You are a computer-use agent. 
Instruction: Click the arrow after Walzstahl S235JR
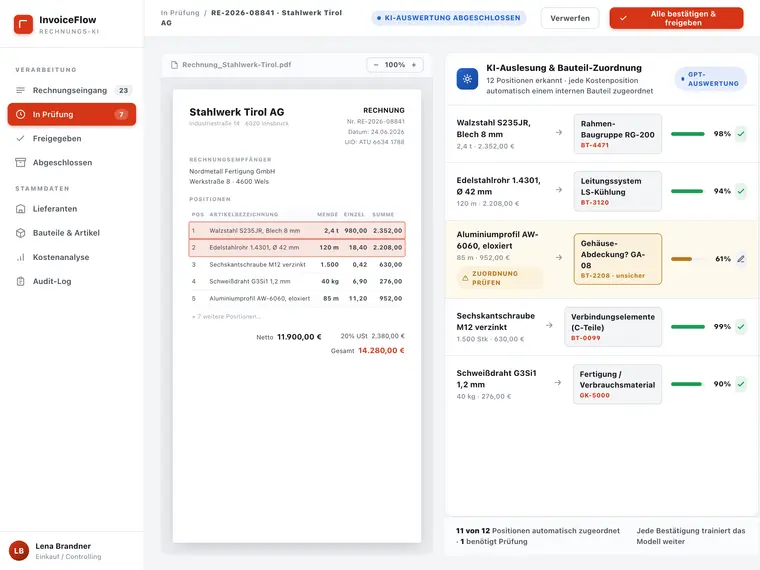click(559, 132)
